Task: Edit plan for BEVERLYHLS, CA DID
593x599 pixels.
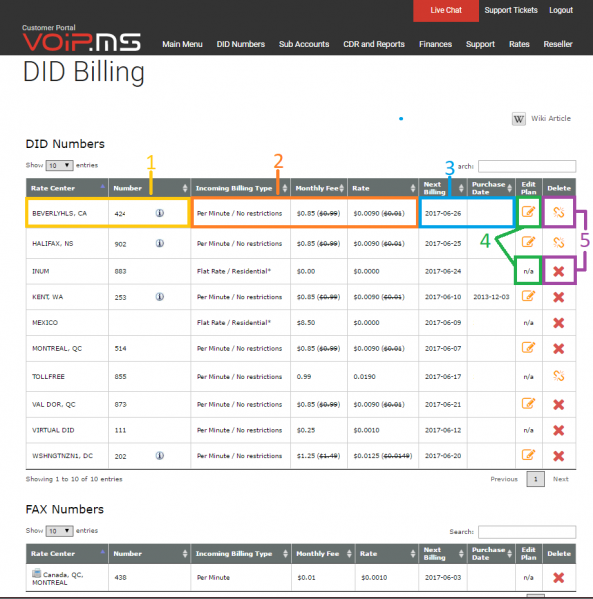Action: coord(528,212)
